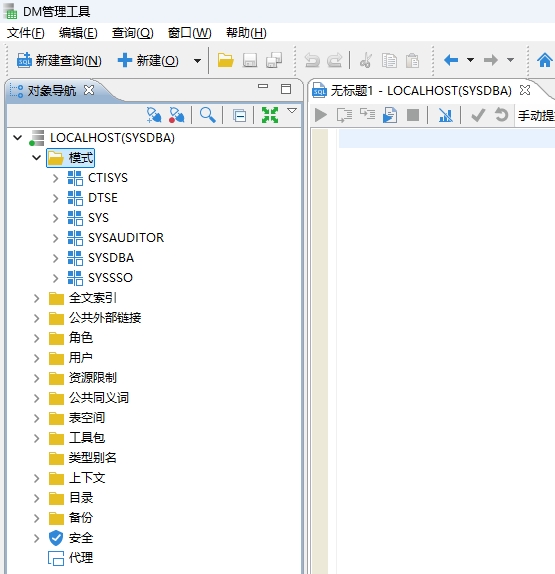555x574 pixels.
Task: Click the explain plan chart icon
Action: coord(446,115)
